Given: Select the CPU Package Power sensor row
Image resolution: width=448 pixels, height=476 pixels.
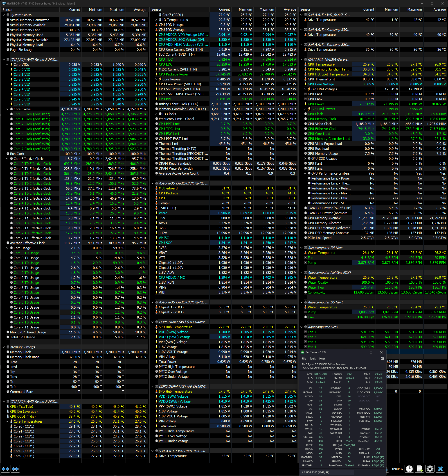Looking at the screenshot, I should (x=173, y=74).
